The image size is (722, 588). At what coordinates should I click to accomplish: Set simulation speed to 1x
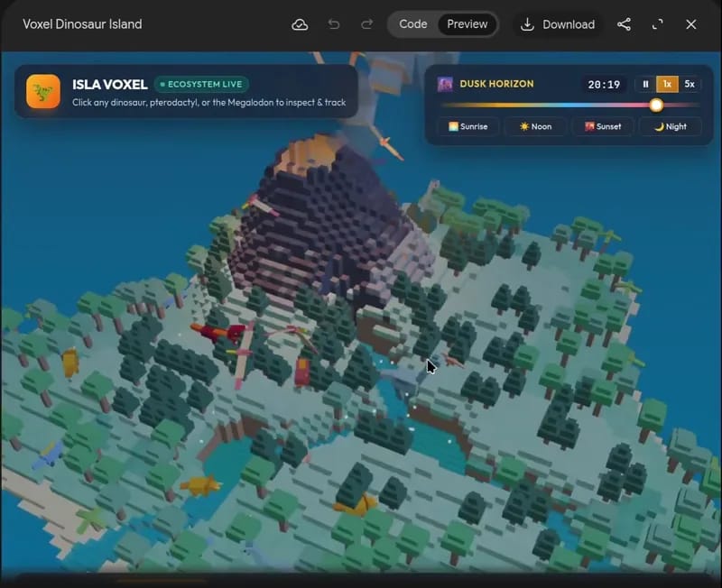coord(667,84)
